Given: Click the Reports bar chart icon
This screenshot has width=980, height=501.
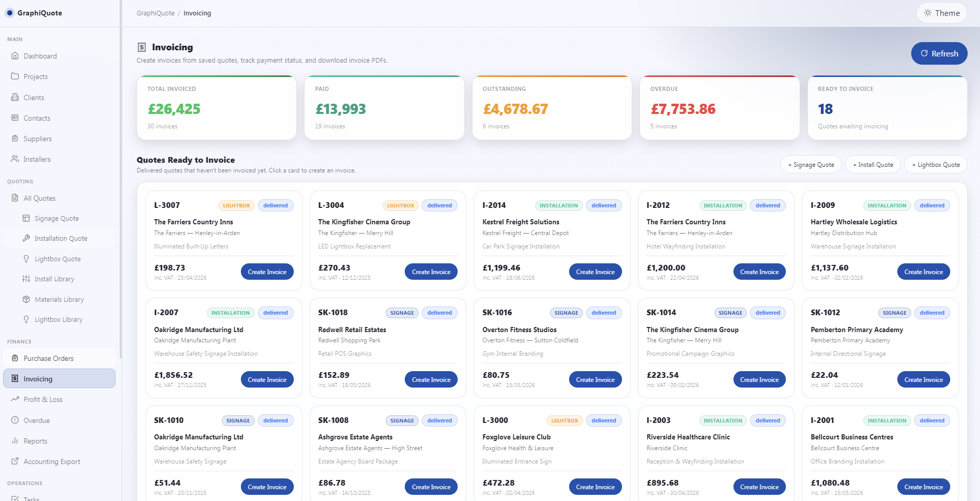Looking at the screenshot, I should point(15,441).
